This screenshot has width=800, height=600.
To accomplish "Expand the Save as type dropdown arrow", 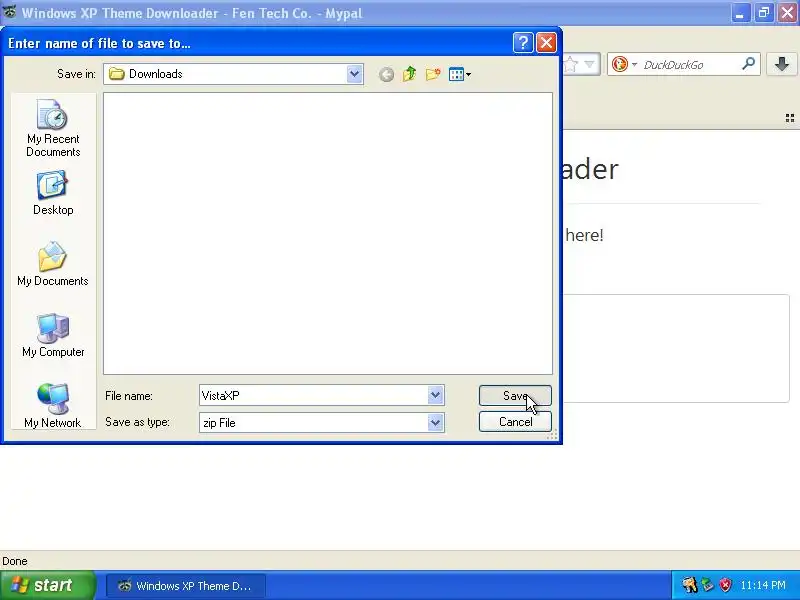I will pos(435,422).
